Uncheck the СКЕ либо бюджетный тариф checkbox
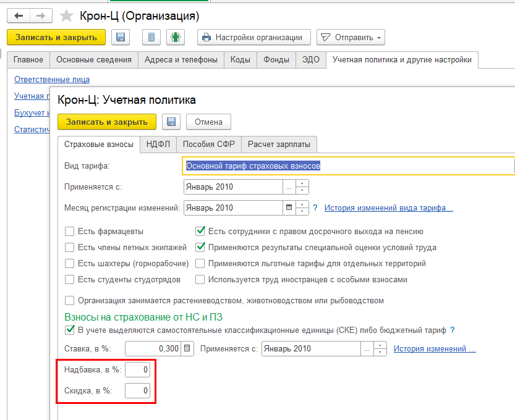The image size is (515, 420). tap(70, 330)
